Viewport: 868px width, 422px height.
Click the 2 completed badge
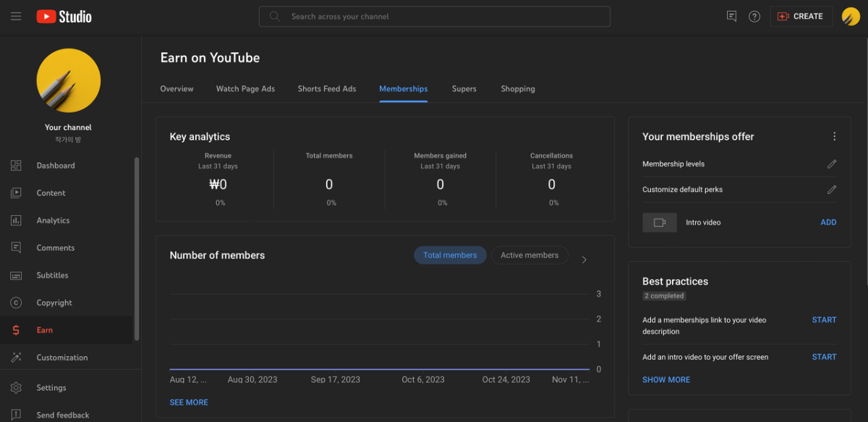tap(664, 296)
